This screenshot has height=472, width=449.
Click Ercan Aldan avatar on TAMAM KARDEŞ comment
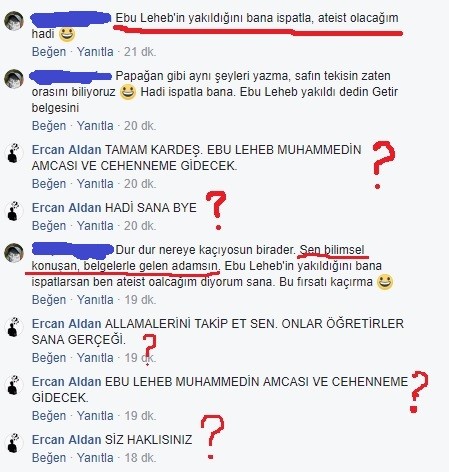[x=14, y=153]
